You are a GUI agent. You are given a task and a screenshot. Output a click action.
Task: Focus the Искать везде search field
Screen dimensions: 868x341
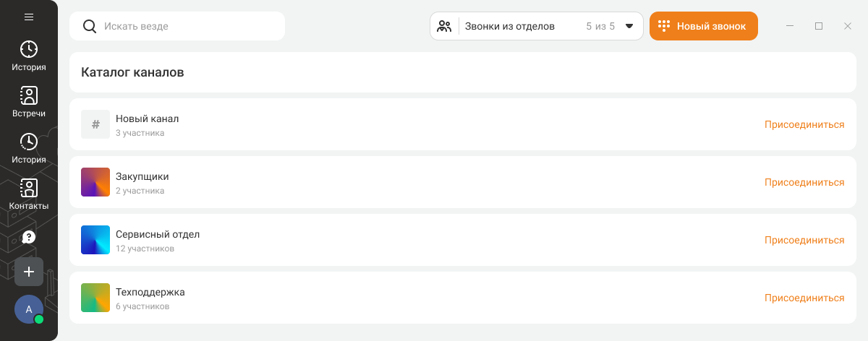click(x=188, y=26)
